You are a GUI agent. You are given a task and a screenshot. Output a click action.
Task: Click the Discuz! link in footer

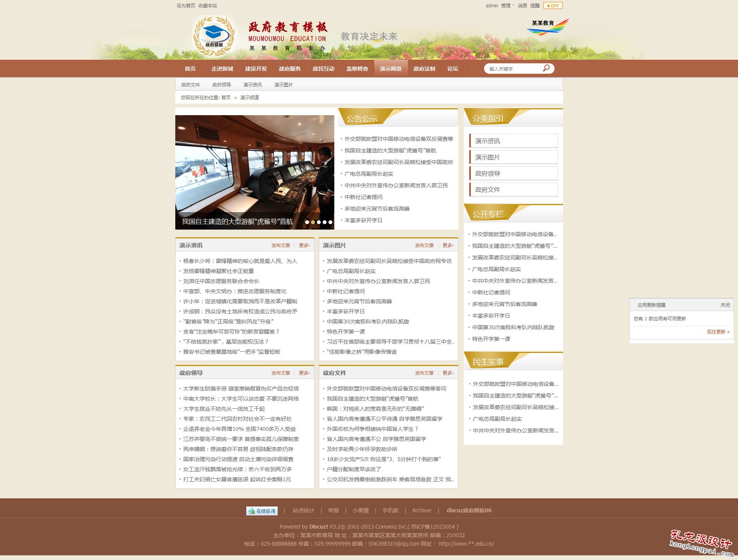[x=318, y=527]
